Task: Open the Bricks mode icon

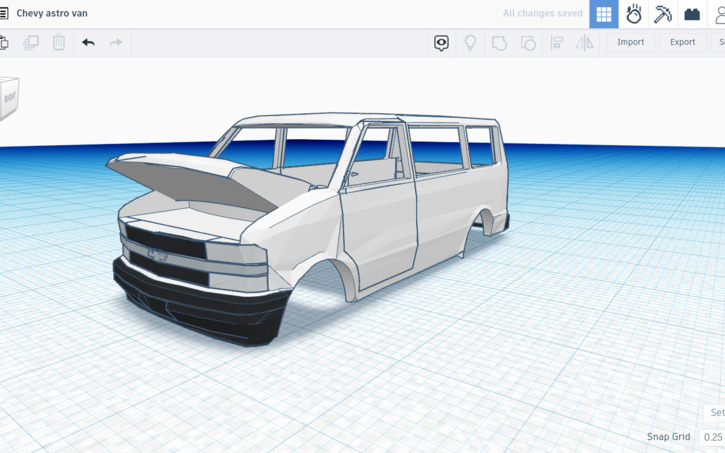Action: coord(692,14)
